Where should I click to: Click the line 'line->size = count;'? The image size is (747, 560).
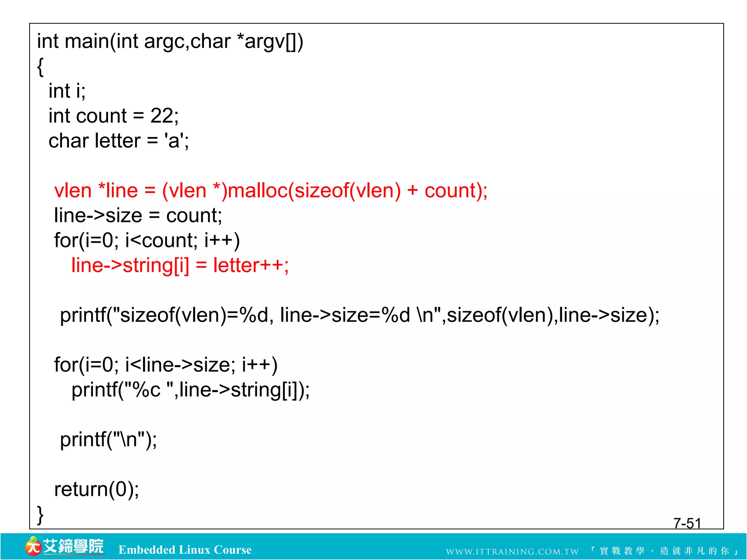[138, 215]
